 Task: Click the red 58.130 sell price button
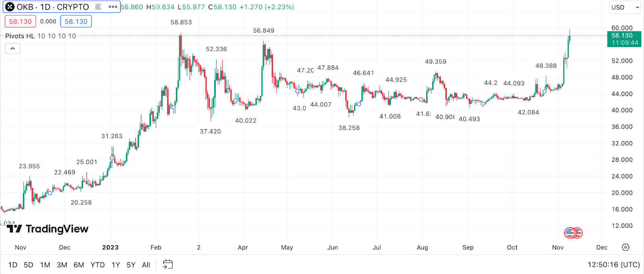coord(20,21)
